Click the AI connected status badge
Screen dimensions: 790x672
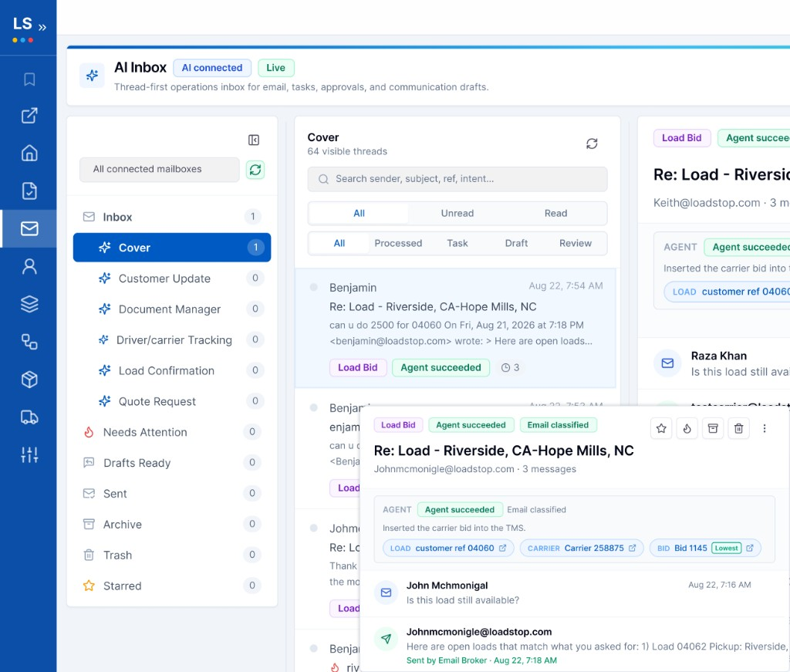coord(212,67)
